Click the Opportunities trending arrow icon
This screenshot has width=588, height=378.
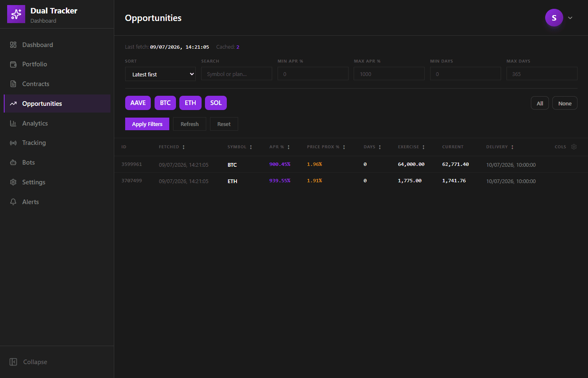click(x=13, y=104)
